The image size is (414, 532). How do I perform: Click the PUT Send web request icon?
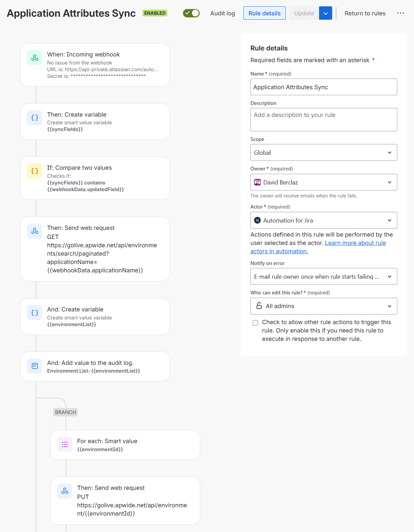tap(65, 491)
